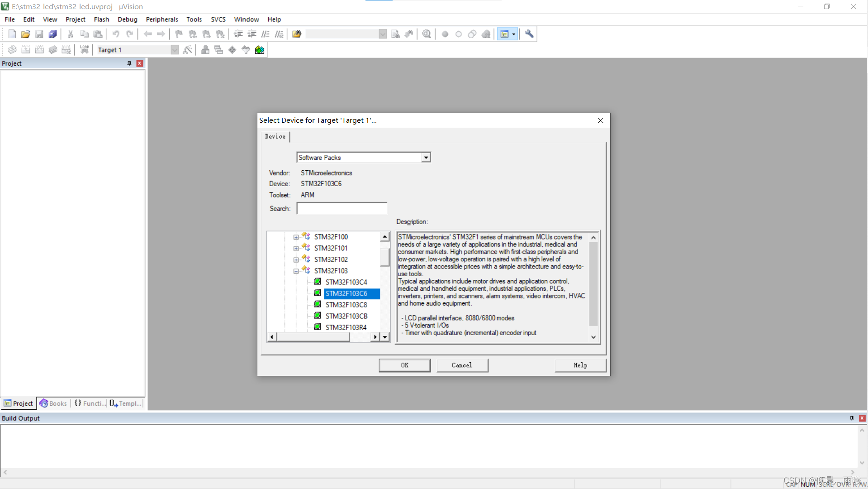Expand the STM32F102 device family
Image resolution: width=868 pixels, height=489 pixels.
tap(296, 259)
